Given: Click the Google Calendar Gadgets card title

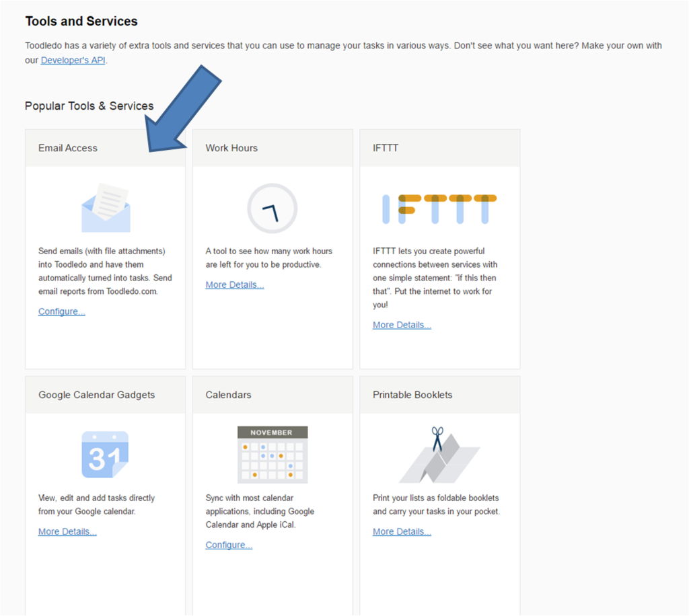Looking at the screenshot, I should pyautogui.click(x=97, y=395).
